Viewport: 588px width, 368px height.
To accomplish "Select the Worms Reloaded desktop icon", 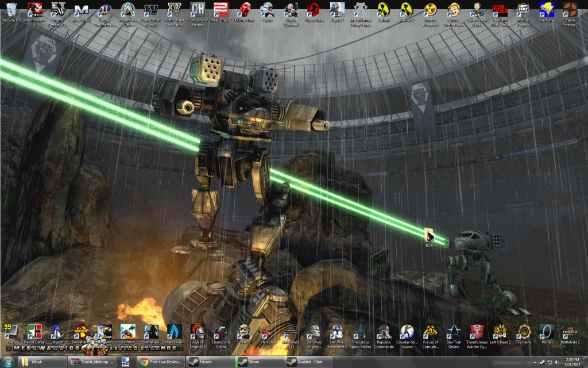I will [430, 10].
